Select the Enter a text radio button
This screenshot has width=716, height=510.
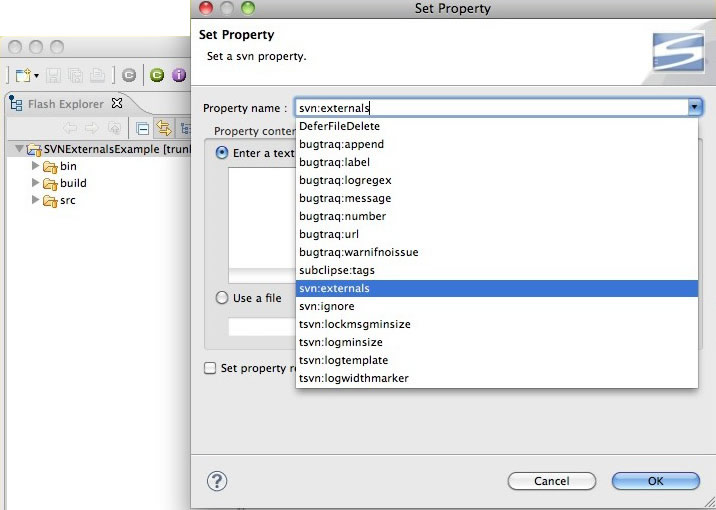[221, 152]
